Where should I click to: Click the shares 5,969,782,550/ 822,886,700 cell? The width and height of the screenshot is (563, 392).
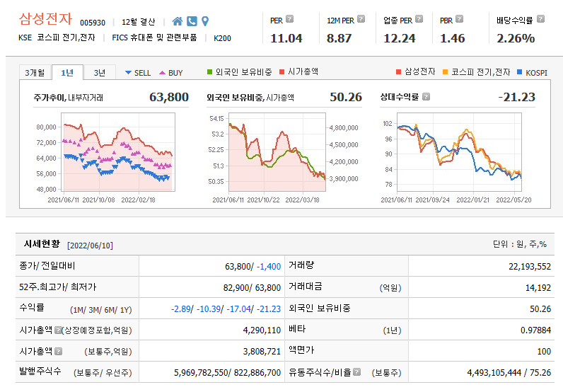[227, 373]
